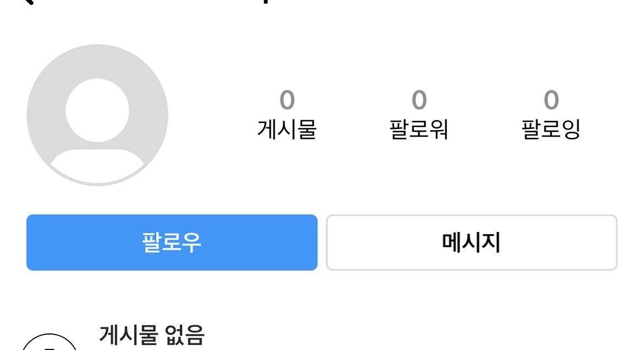644x350 pixels.
Task: Click the 팔로우 blue toggle button
Action: coord(172,243)
